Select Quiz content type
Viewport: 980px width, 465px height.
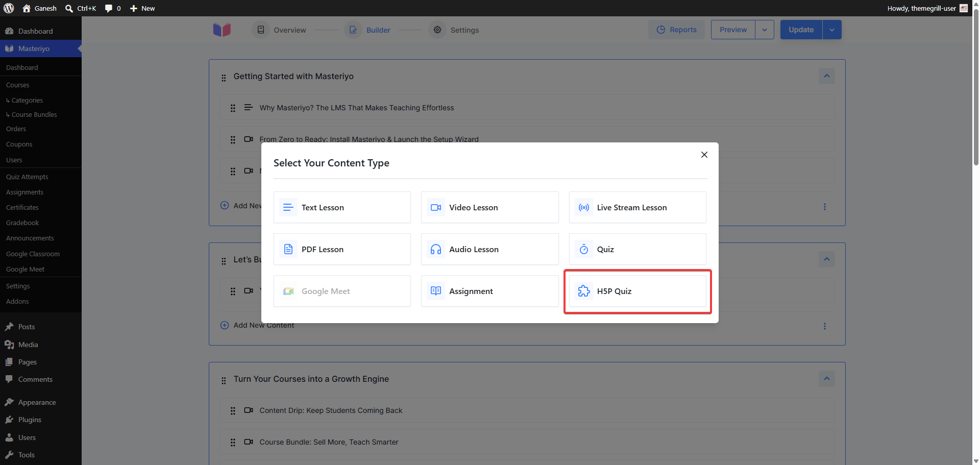pos(638,249)
